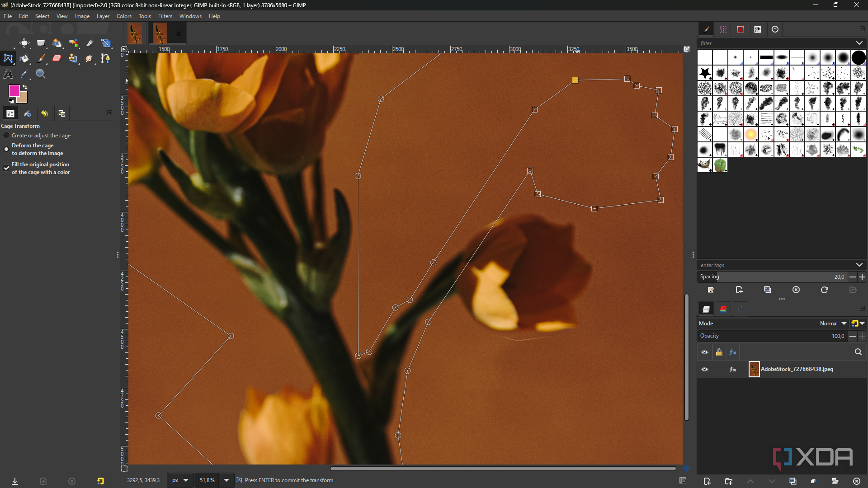This screenshot has height=488, width=868.
Task: Select the Rectangle Select tool
Action: click(x=41, y=43)
